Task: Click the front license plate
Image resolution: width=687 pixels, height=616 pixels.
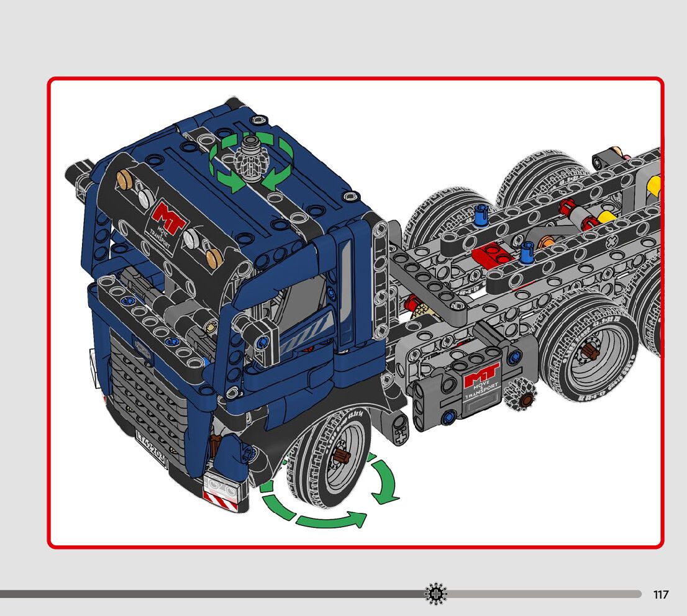Action: [150, 446]
